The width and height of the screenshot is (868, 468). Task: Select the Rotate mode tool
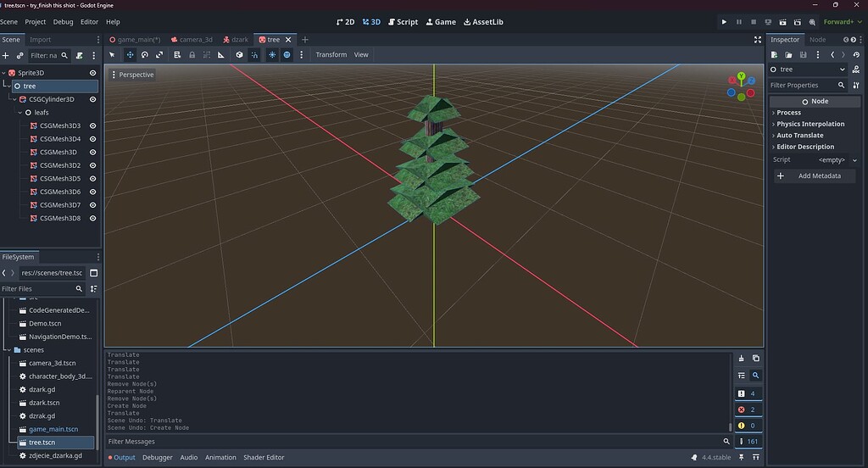click(x=144, y=55)
